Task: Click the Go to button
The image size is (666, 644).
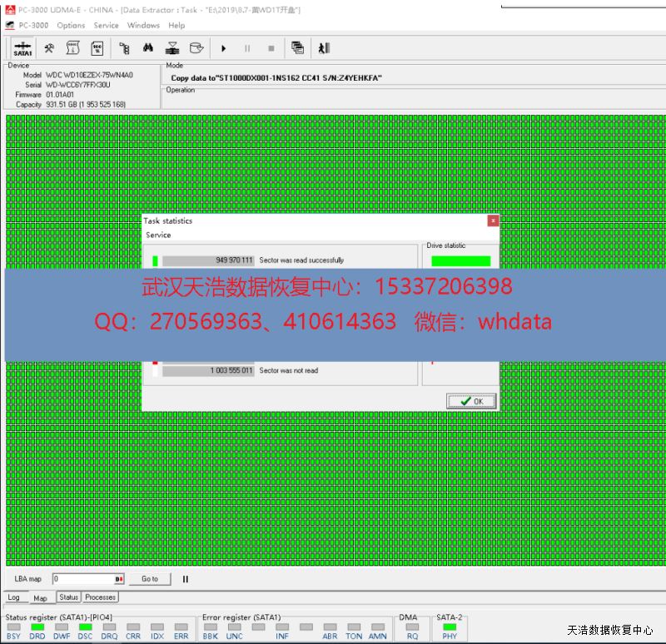Action: tap(150, 579)
